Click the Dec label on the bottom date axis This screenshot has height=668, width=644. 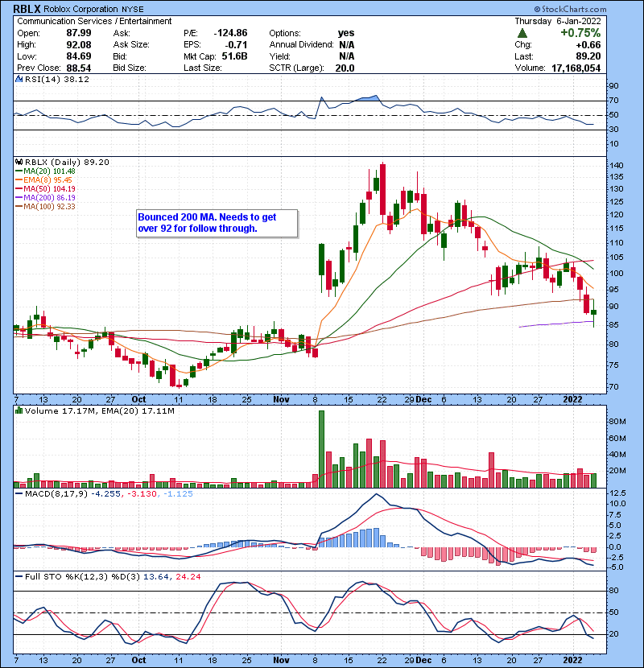click(x=423, y=660)
